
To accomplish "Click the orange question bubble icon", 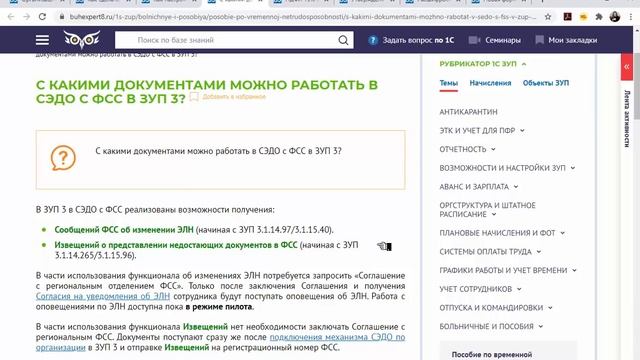I will point(63,158).
